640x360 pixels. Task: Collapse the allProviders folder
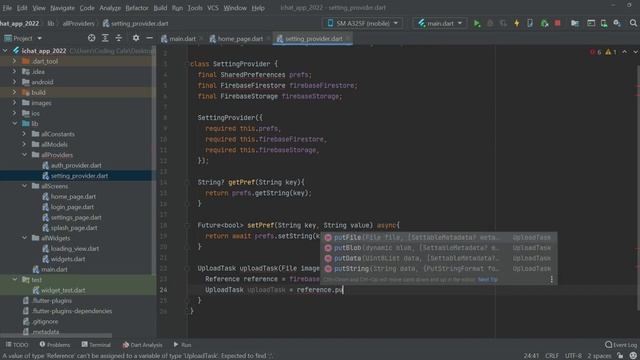pos(24,155)
